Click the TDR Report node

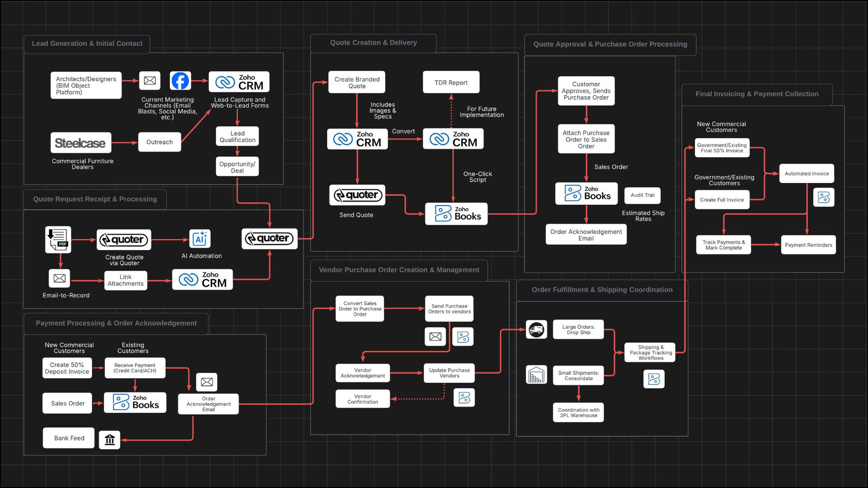point(451,82)
